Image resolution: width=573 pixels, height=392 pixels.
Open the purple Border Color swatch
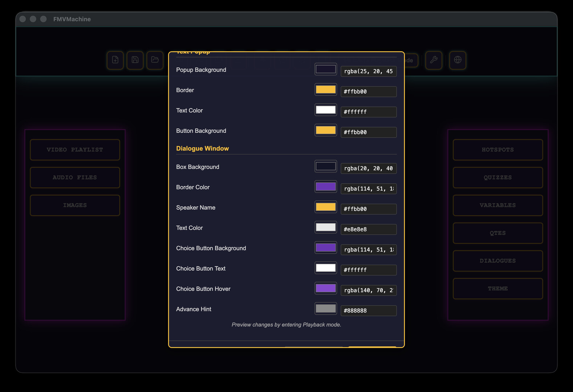point(326,187)
